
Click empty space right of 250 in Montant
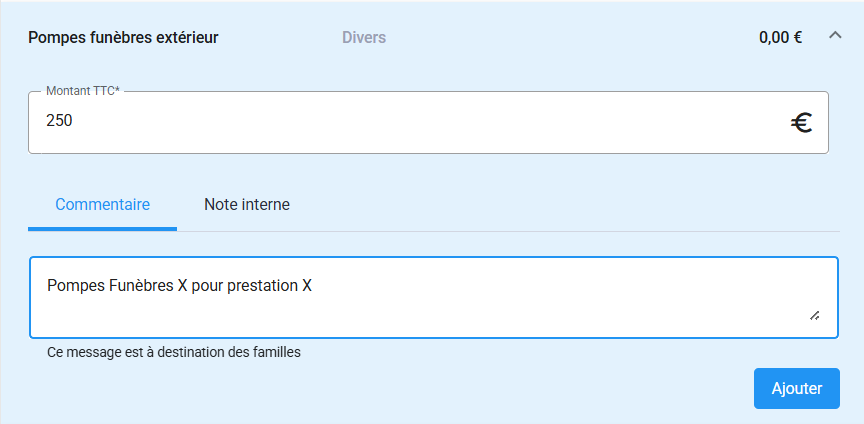420,122
